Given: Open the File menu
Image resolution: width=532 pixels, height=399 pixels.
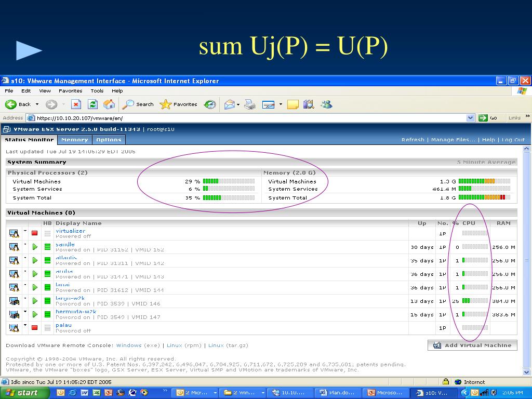Looking at the screenshot, I should tap(9, 90).
